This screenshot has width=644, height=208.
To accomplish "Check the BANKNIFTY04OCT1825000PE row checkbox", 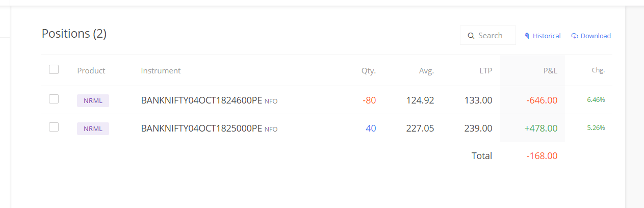I will [54, 127].
